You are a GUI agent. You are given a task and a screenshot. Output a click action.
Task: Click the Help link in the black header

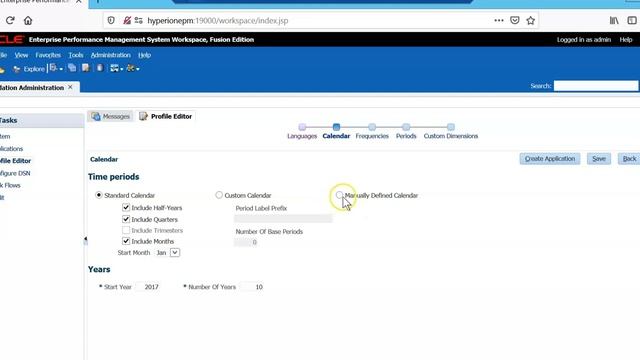[626, 40]
